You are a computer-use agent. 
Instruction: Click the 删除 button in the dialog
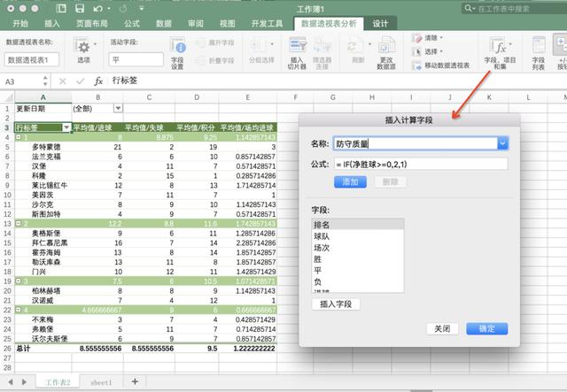pos(390,181)
